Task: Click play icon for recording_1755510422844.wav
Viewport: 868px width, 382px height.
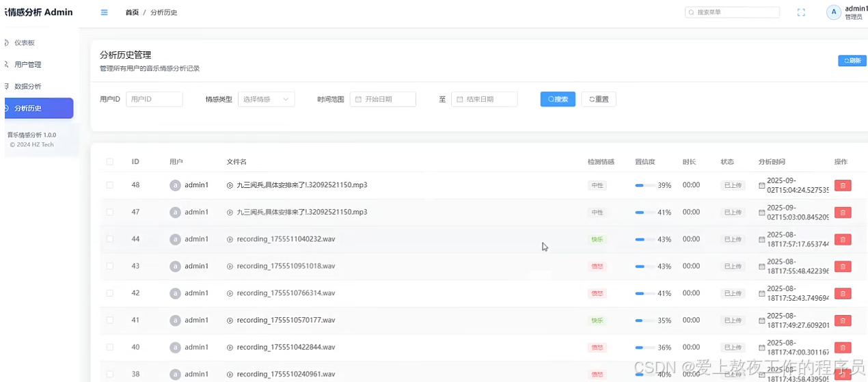Action: click(x=230, y=347)
